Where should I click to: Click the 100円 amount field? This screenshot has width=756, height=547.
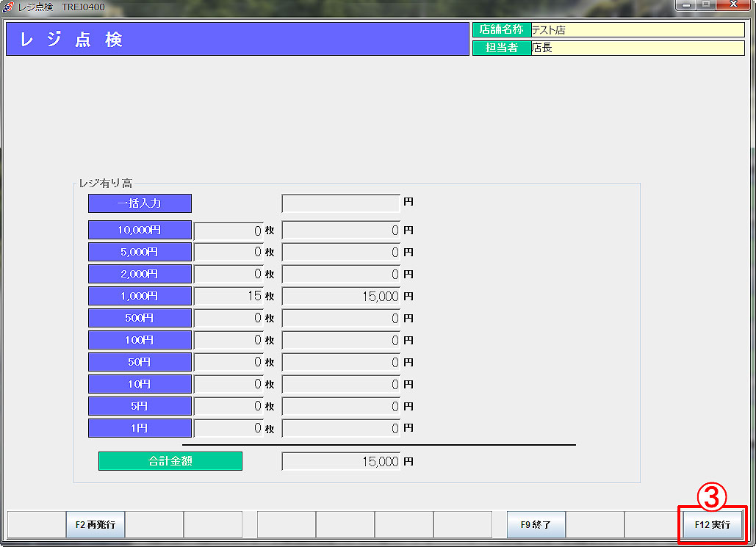coord(341,340)
